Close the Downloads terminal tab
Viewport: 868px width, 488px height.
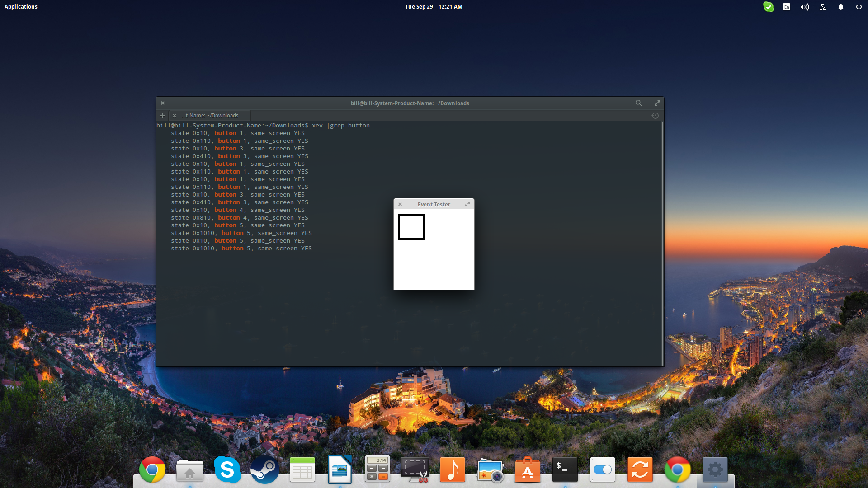tap(175, 116)
